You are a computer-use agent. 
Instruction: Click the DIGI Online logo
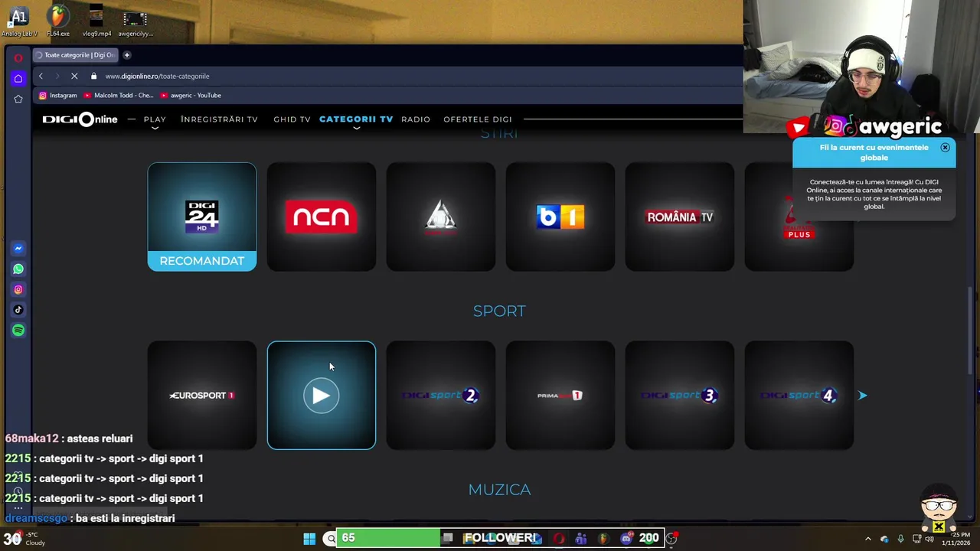click(80, 119)
